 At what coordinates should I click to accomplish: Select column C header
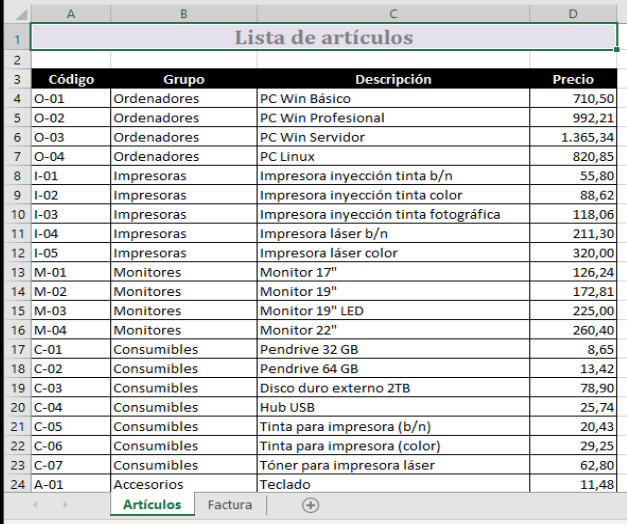click(x=393, y=14)
